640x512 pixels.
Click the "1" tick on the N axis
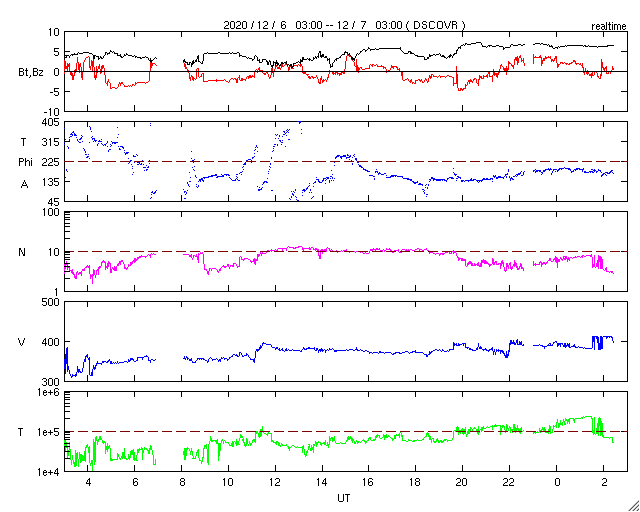pos(57,292)
